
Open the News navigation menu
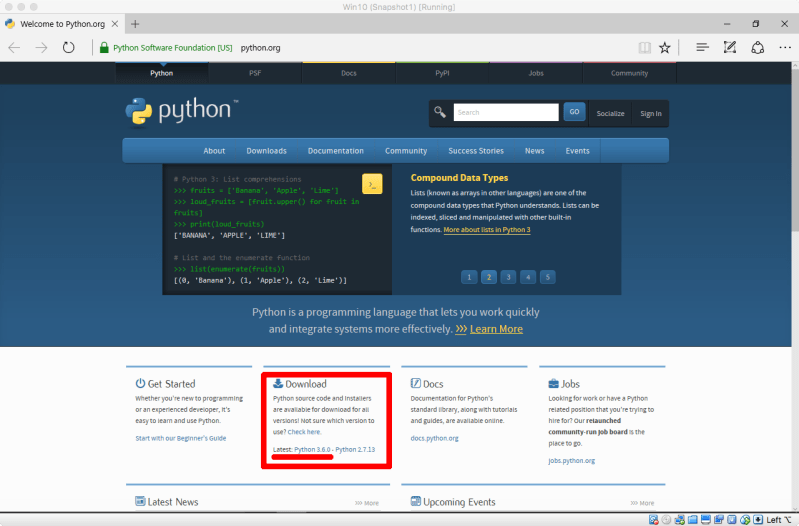pyautogui.click(x=535, y=151)
